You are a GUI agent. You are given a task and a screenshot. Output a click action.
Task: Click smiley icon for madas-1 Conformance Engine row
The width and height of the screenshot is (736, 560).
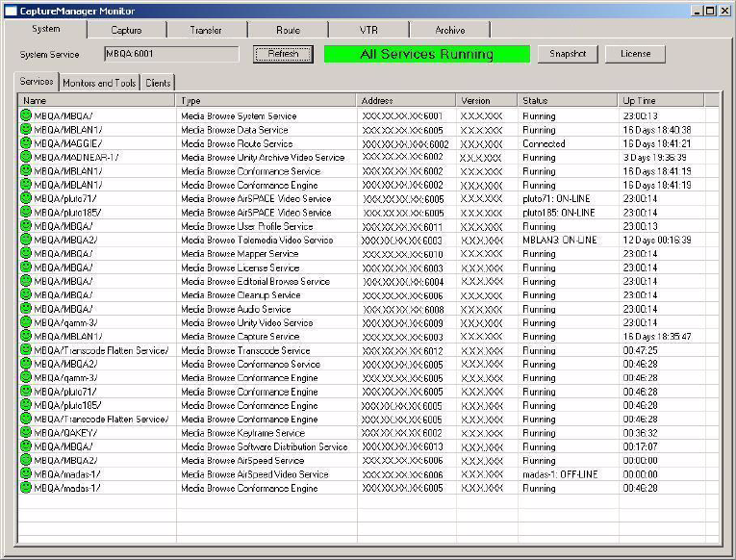tap(26, 487)
